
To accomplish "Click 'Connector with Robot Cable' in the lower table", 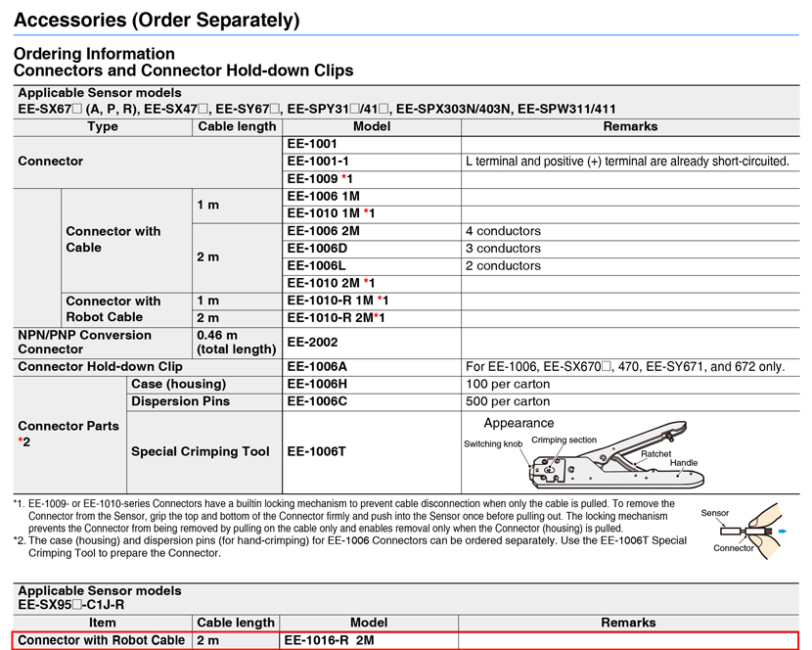I will coord(102,640).
